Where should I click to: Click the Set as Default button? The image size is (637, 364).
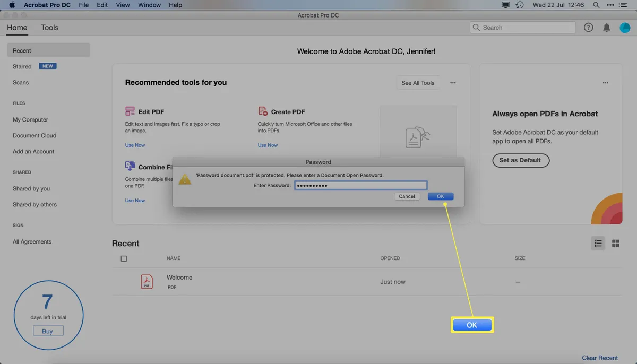[x=520, y=160]
